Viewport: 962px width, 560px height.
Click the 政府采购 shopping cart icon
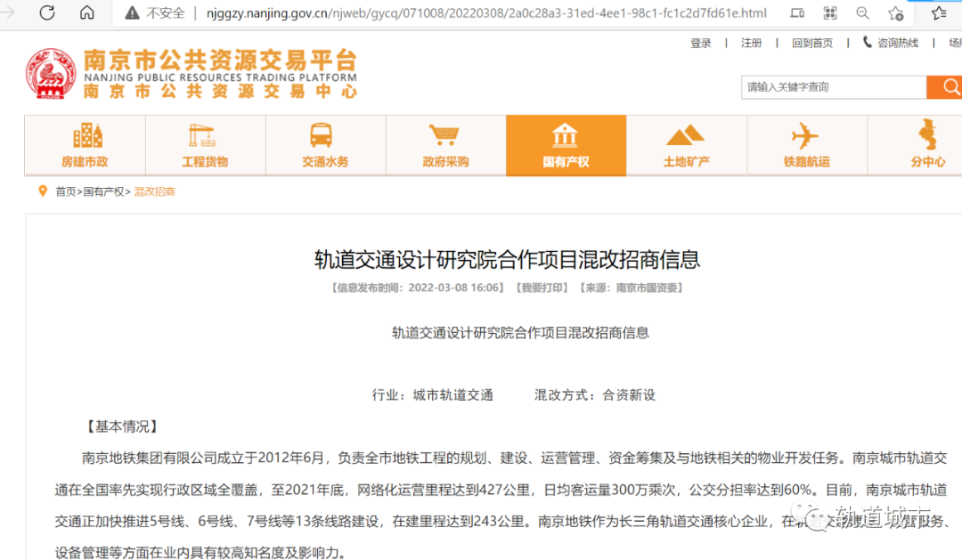pos(444,134)
